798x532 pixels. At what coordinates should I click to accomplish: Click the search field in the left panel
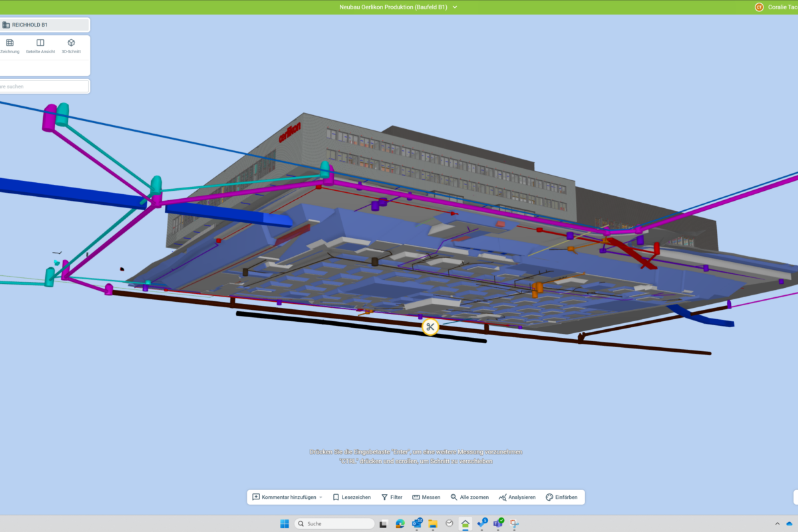coord(44,86)
